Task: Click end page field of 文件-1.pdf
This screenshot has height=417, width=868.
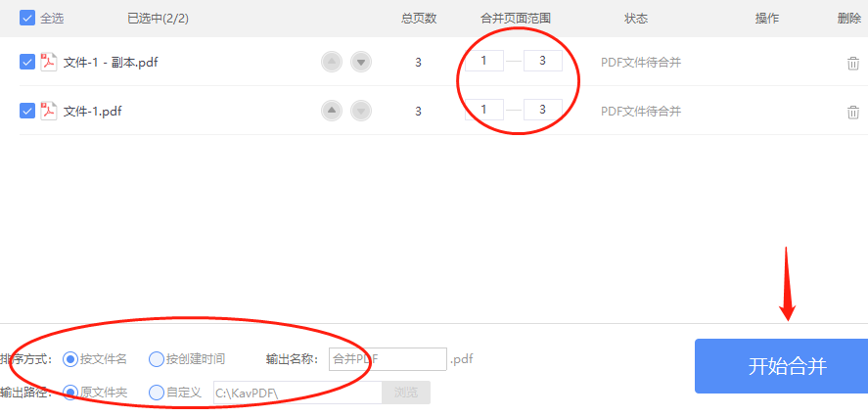Action: point(543,110)
